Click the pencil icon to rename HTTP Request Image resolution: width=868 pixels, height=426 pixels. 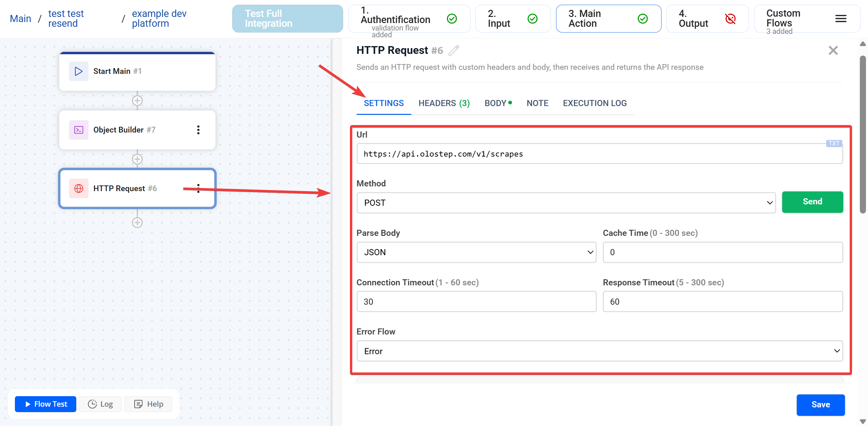(x=454, y=50)
